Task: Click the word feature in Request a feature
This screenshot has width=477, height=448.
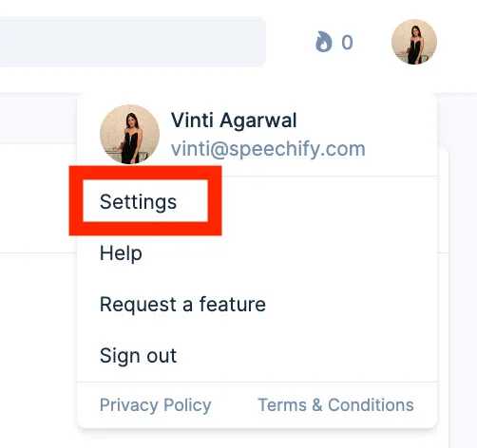Action: click(233, 305)
